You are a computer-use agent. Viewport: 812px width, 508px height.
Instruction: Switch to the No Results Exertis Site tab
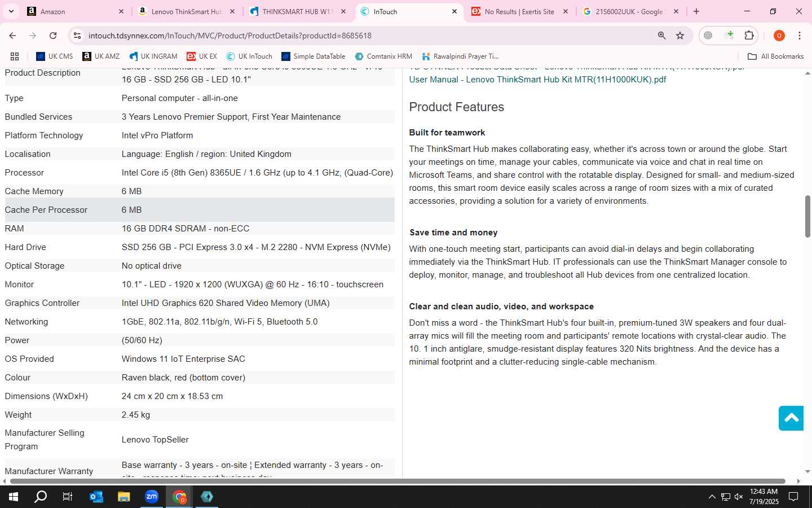click(519, 11)
